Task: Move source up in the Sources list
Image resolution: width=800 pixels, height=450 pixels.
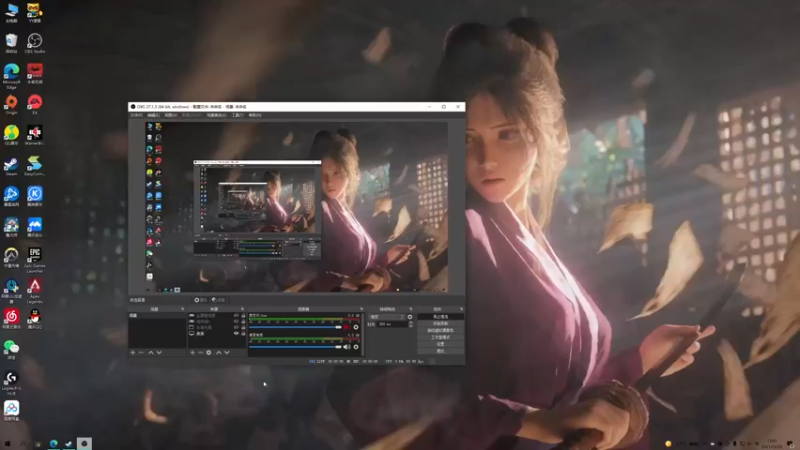Action: (218, 353)
